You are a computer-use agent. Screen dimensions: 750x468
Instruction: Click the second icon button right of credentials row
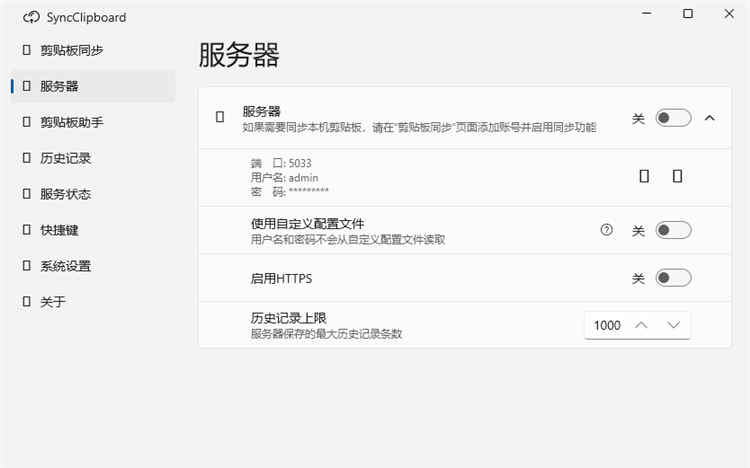point(677,177)
